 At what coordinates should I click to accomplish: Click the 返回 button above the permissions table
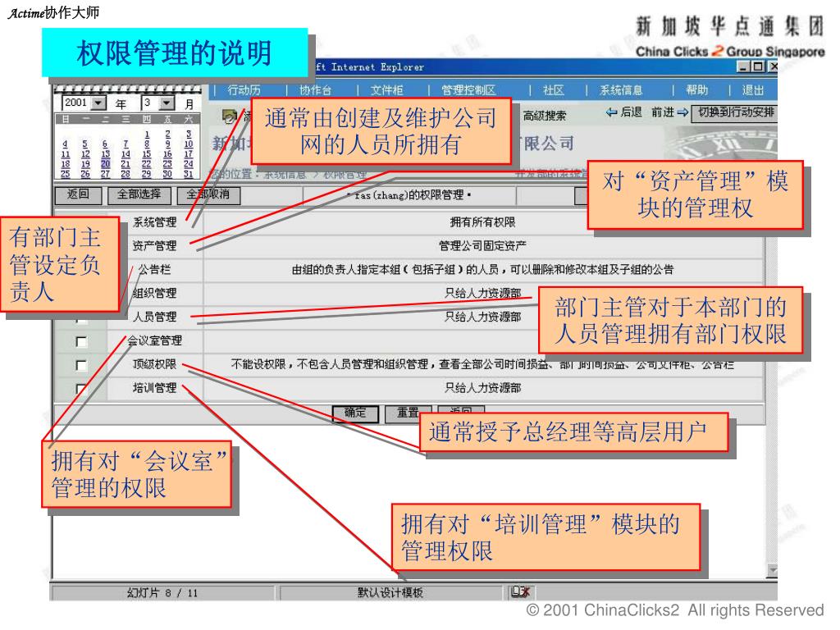pos(78,194)
